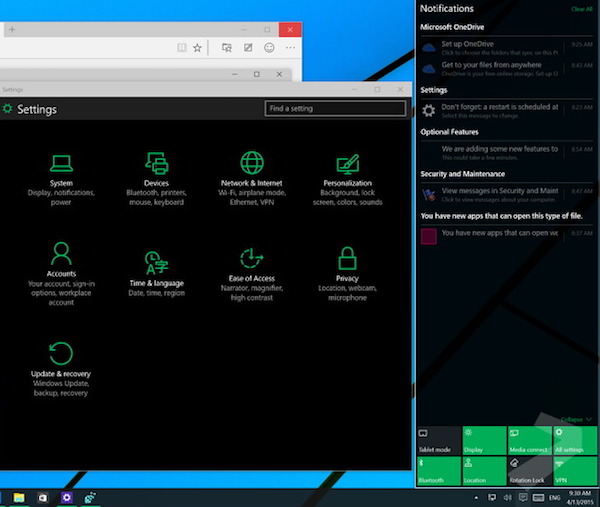
Task: Click the Microsoft OneDrive group heading
Action: (452, 27)
